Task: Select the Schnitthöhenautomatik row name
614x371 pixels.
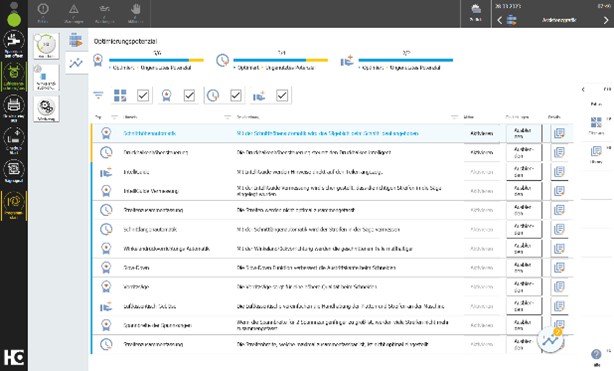Action: coord(150,133)
